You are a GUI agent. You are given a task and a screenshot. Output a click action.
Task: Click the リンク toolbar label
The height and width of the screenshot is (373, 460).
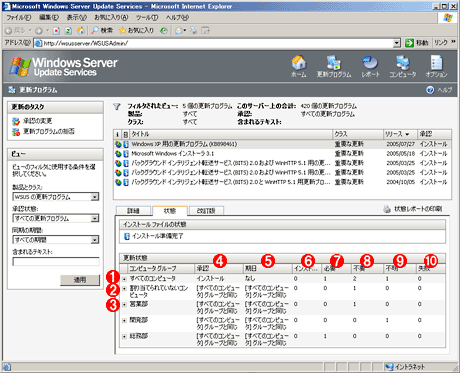point(441,43)
